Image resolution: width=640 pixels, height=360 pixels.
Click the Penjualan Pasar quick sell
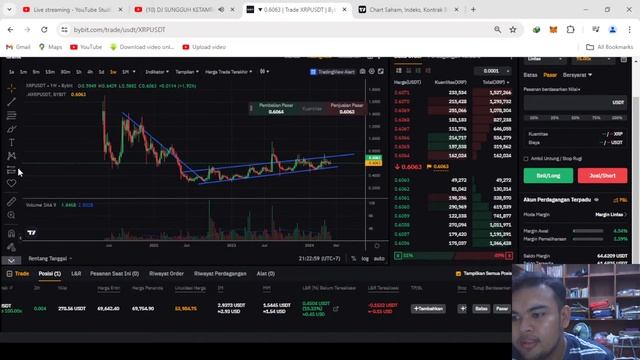[347, 109]
